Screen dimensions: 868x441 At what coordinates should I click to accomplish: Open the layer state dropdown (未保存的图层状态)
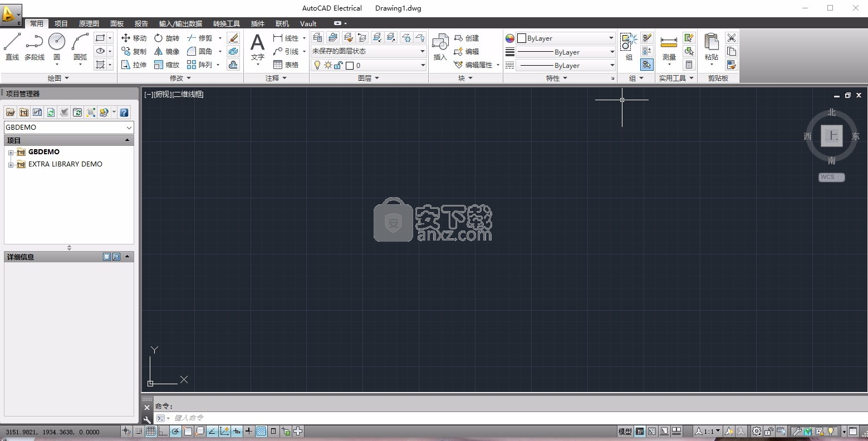tap(369, 51)
